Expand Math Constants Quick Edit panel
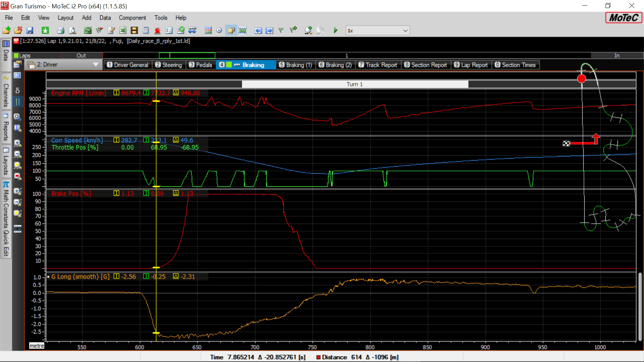Image resolution: width=644 pixels, height=362 pixels. click(x=6, y=219)
